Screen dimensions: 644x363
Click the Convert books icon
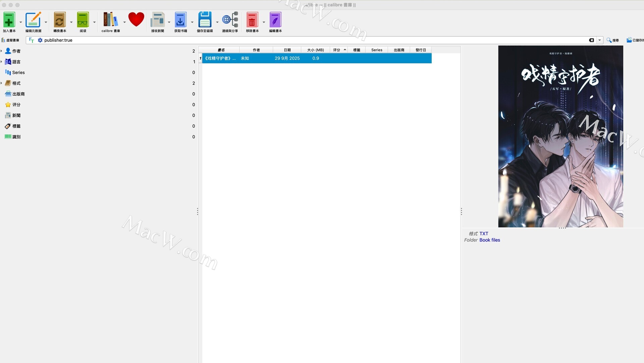pos(59,20)
